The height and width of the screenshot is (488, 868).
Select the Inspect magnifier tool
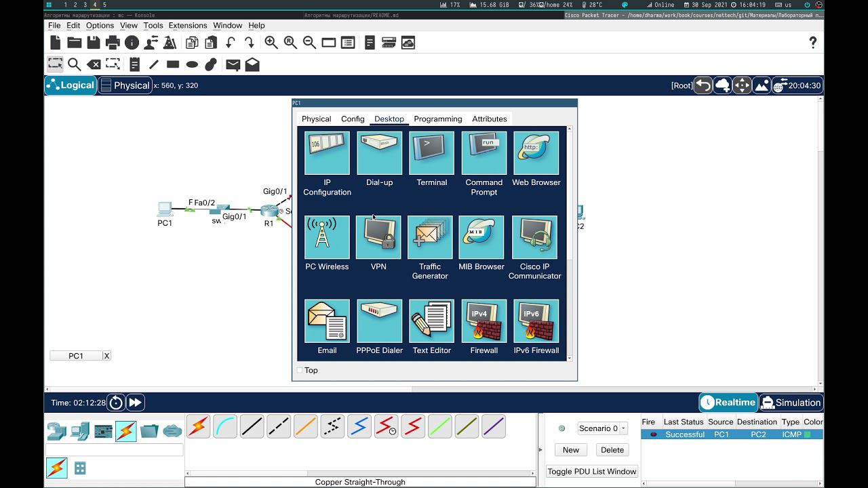coord(75,64)
